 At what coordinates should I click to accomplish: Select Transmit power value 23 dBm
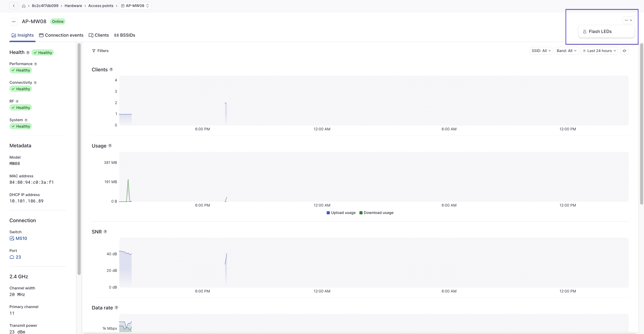(17, 332)
